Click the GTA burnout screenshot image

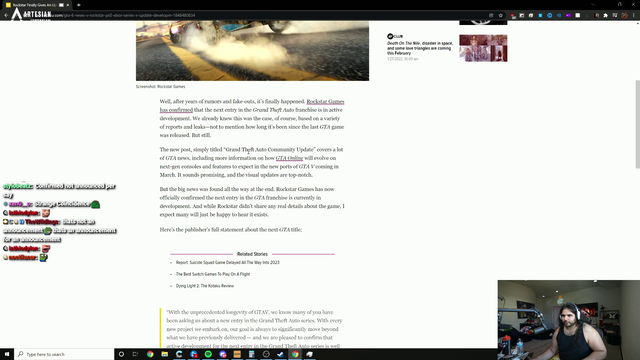tap(252, 51)
